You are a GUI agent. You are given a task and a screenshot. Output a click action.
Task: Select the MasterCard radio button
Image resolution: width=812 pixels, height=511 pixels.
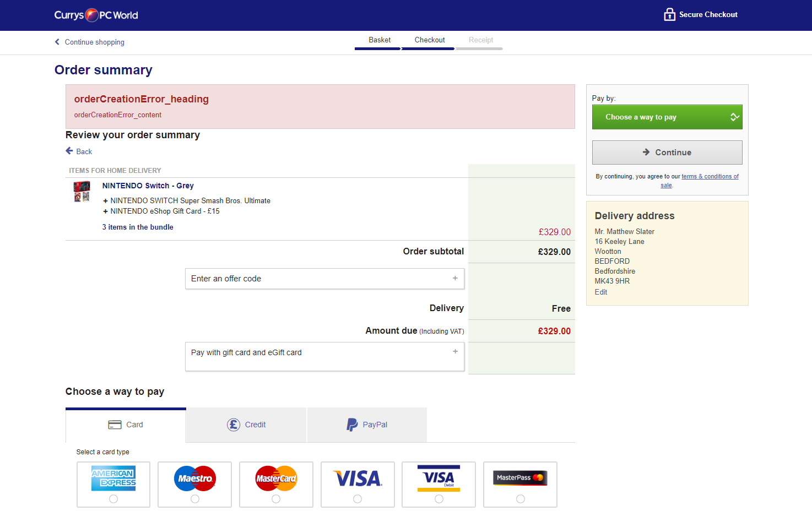(276, 499)
